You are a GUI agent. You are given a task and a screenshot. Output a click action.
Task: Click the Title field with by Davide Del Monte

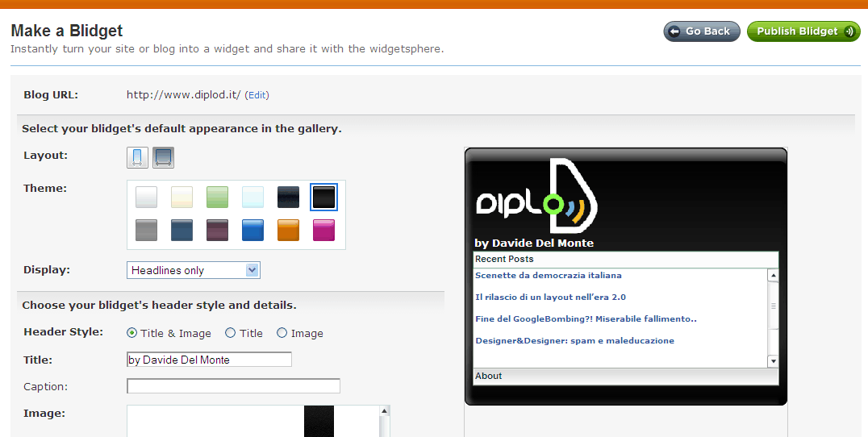coord(209,360)
